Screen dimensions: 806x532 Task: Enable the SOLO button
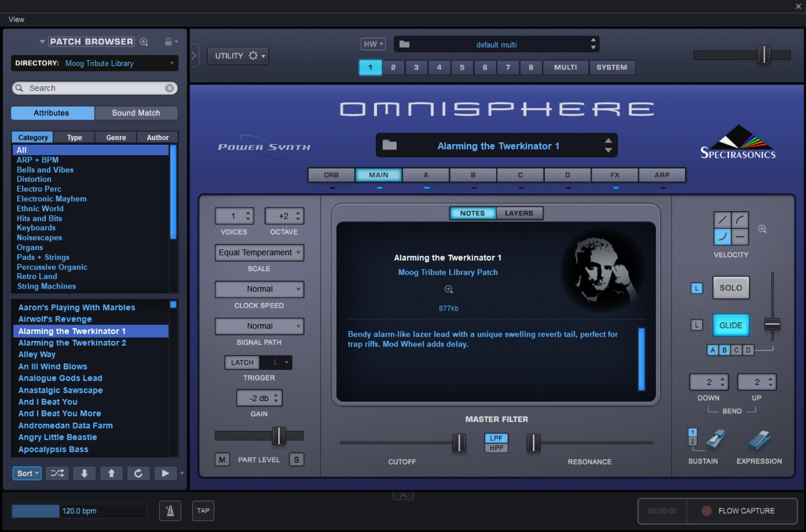[731, 288]
